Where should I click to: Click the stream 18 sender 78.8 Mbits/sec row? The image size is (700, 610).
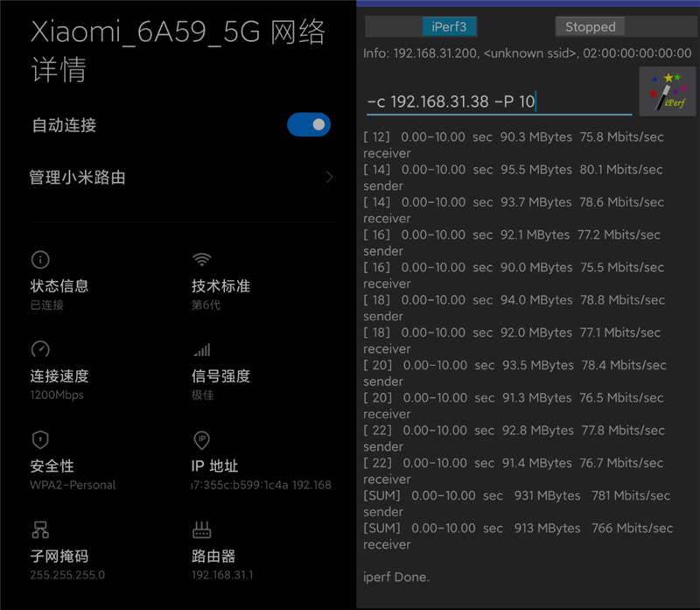point(514,308)
